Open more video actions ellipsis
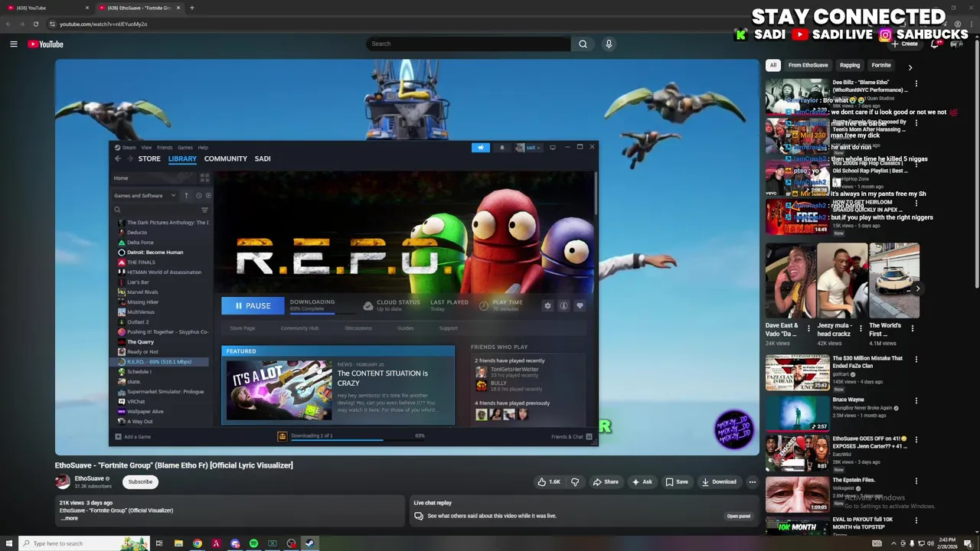This screenshot has height=551, width=980. [753, 482]
